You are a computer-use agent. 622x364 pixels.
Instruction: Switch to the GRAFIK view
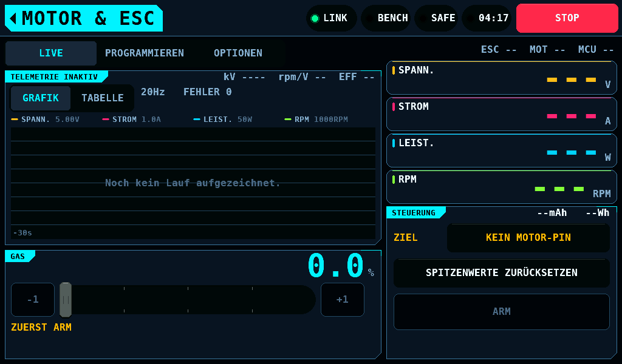point(41,98)
